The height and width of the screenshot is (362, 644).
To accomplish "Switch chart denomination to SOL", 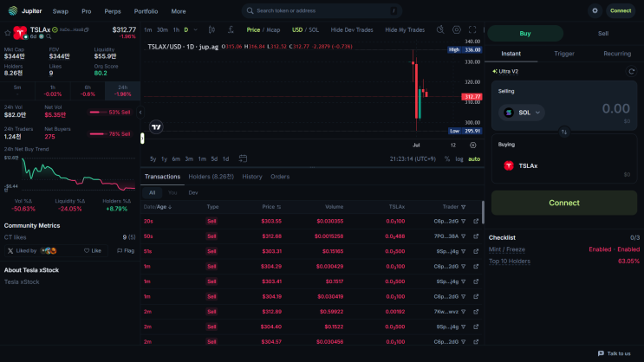I will tap(314, 30).
